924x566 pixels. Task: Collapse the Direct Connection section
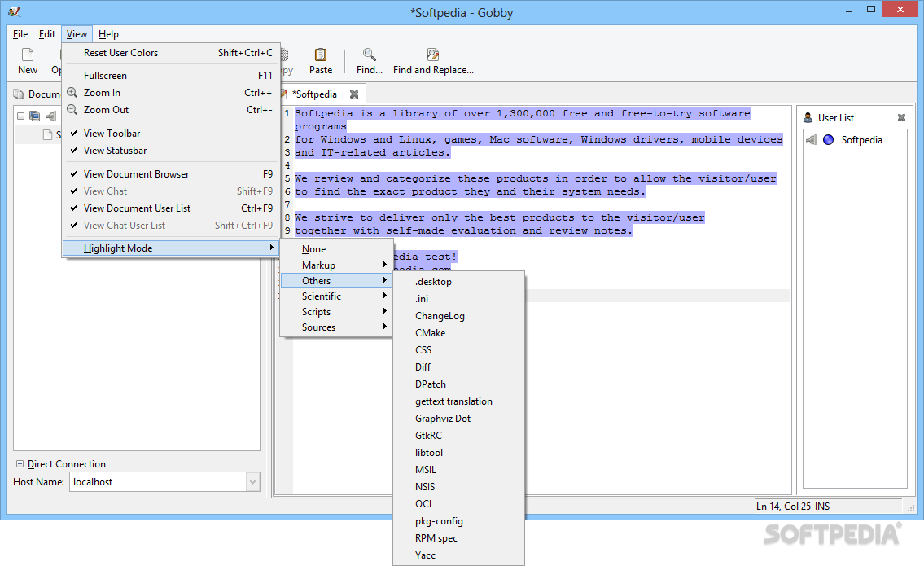coord(20,464)
